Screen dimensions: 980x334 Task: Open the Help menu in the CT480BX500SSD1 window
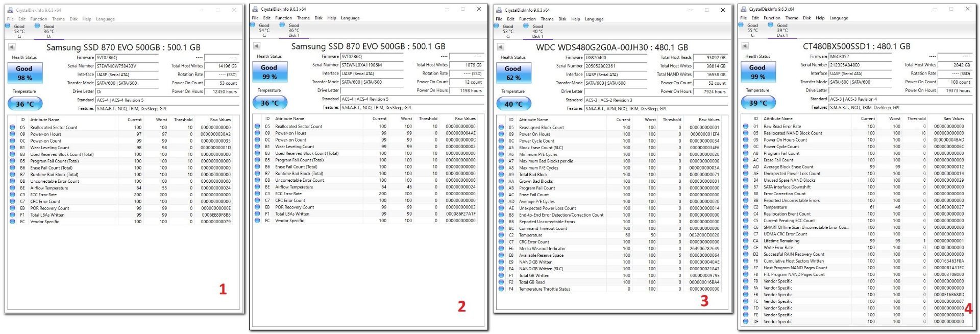tap(820, 18)
